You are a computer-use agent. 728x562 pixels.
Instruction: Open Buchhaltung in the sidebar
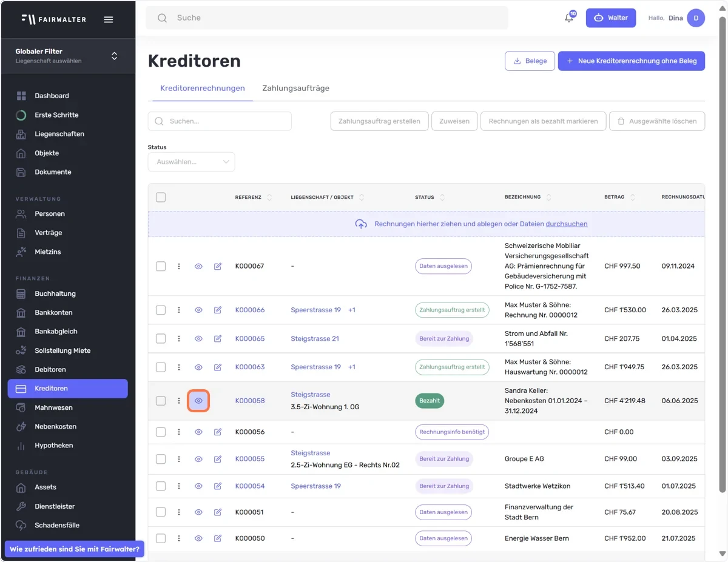[55, 293]
